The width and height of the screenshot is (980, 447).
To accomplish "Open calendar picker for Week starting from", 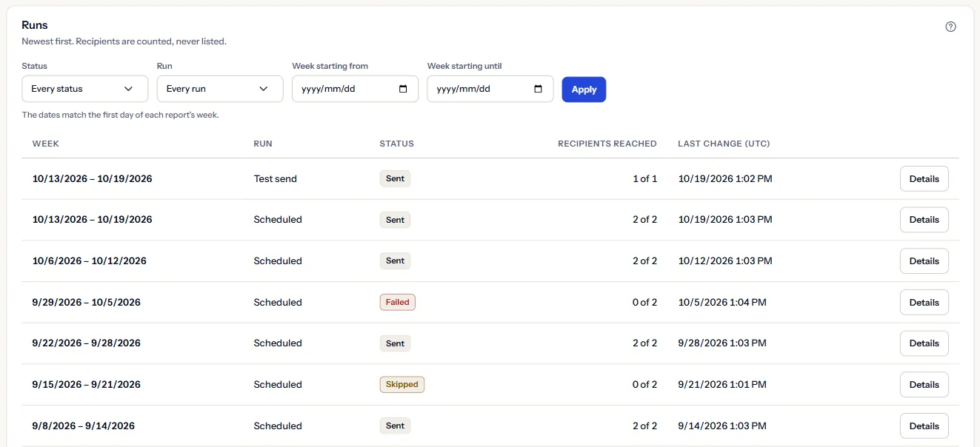I will (x=403, y=89).
